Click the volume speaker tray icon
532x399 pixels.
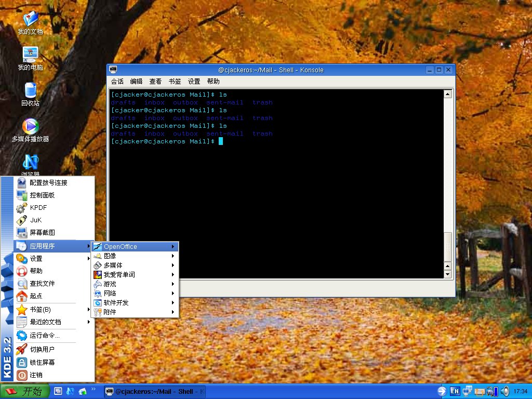(505, 391)
